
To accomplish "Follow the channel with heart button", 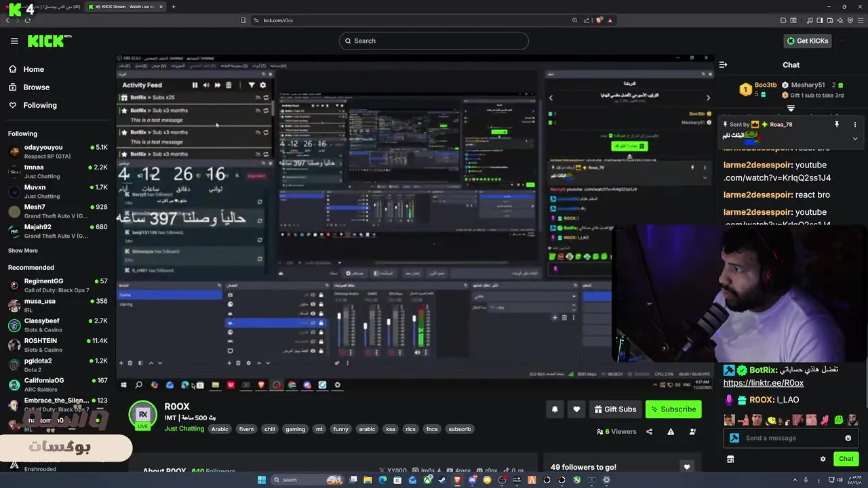I will pyautogui.click(x=576, y=409).
